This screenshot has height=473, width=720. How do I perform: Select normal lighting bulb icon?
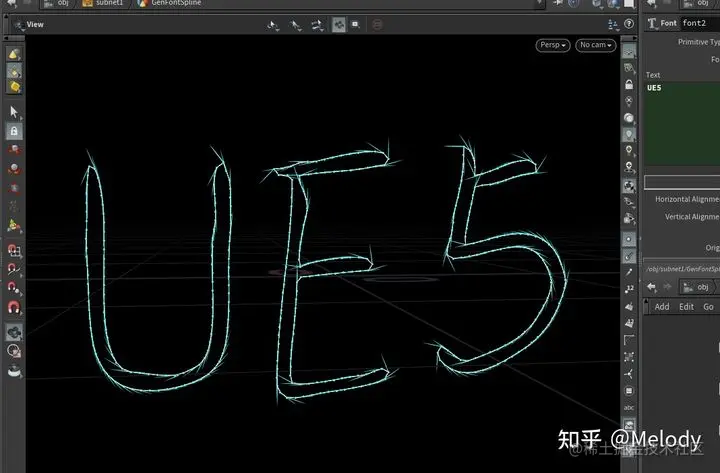click(629, 151)
